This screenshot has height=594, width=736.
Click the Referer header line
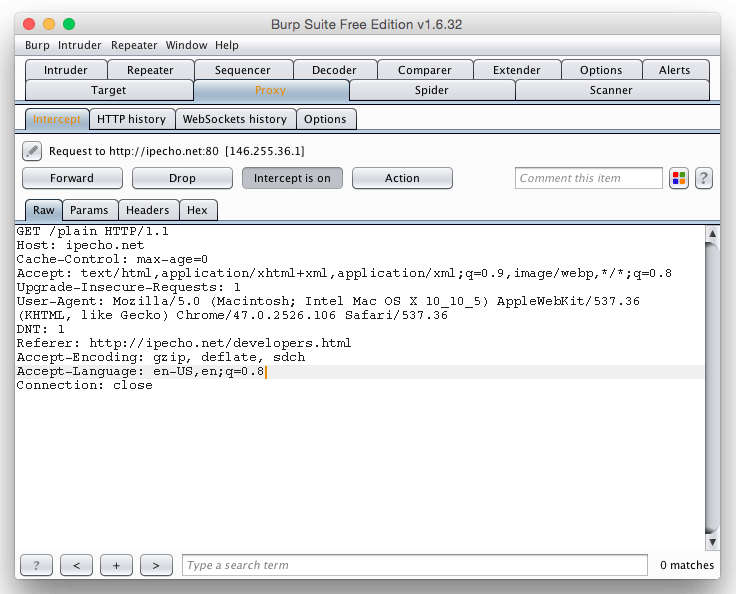[184, 343]
